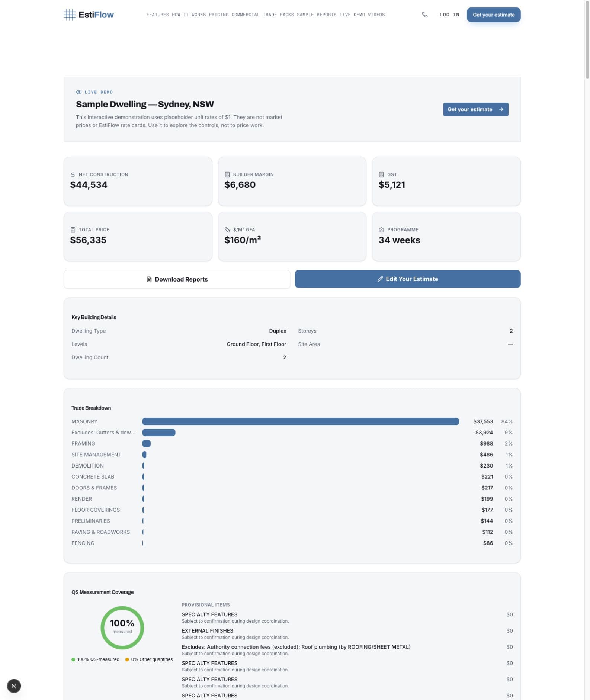
Task: Click the 100% measured coverage ring
Action: click(122, 628)
